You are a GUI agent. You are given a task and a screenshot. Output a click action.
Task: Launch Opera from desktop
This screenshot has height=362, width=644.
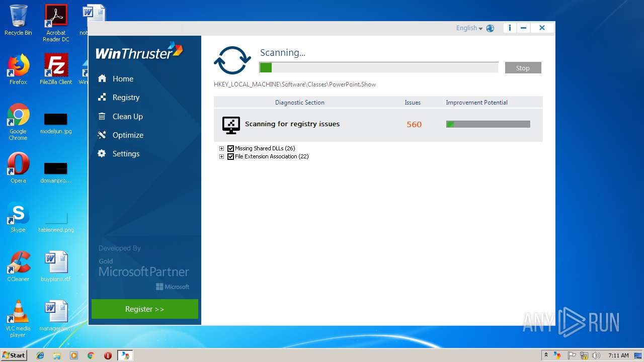click(18, 168)
